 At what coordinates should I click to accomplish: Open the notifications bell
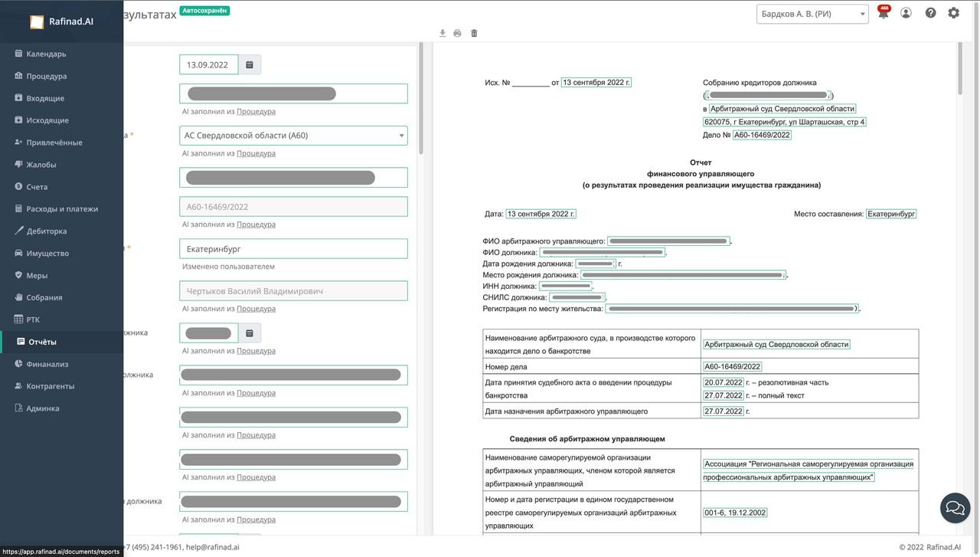tap(883, 13)
